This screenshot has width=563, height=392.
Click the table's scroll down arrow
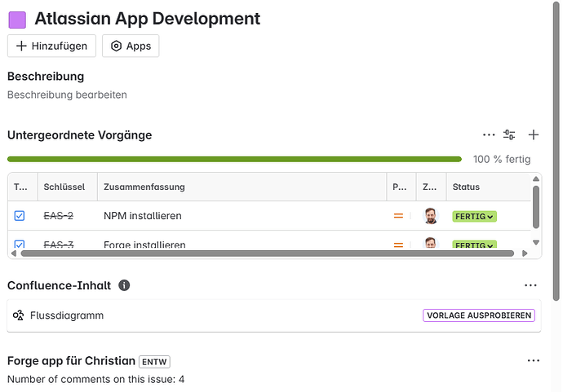point(536,243)
